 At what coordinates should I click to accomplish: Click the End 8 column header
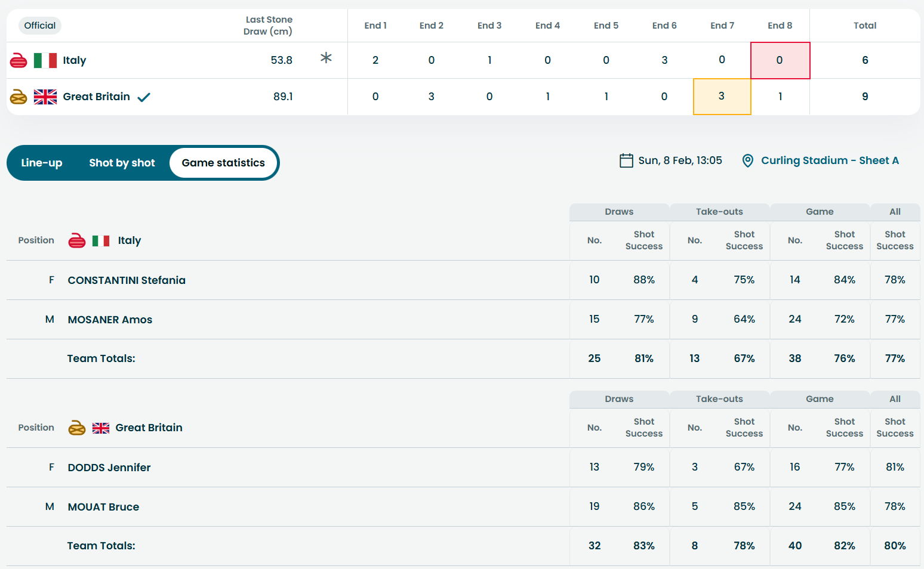coord(780,26)
